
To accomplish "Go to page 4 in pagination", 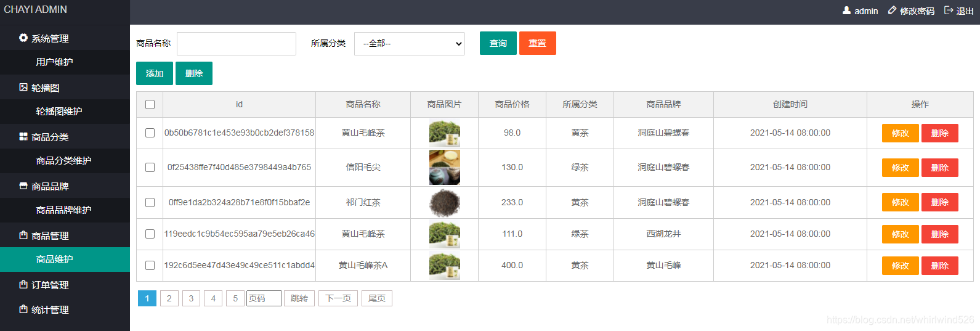I will [x=213, y=298].
